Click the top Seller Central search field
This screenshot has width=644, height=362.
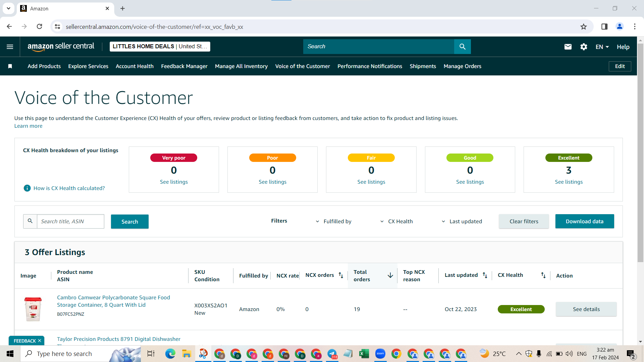[x=378, y=47]
